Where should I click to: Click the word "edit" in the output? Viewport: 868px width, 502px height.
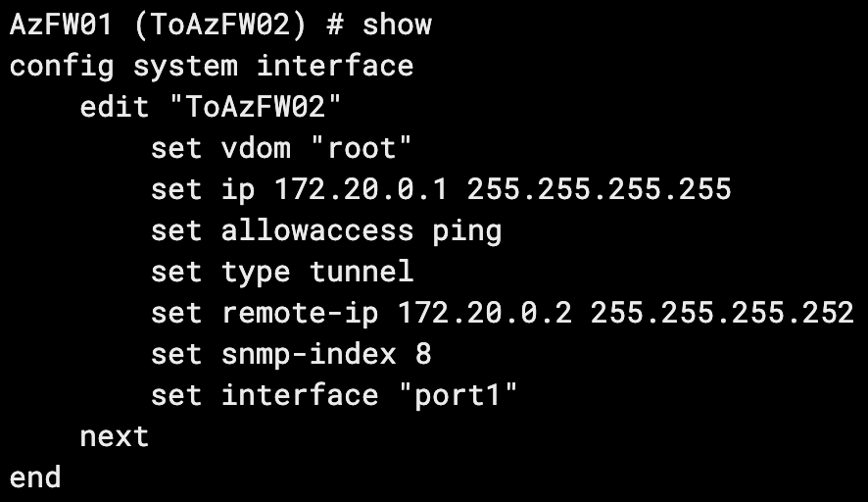tap(115, 107)
